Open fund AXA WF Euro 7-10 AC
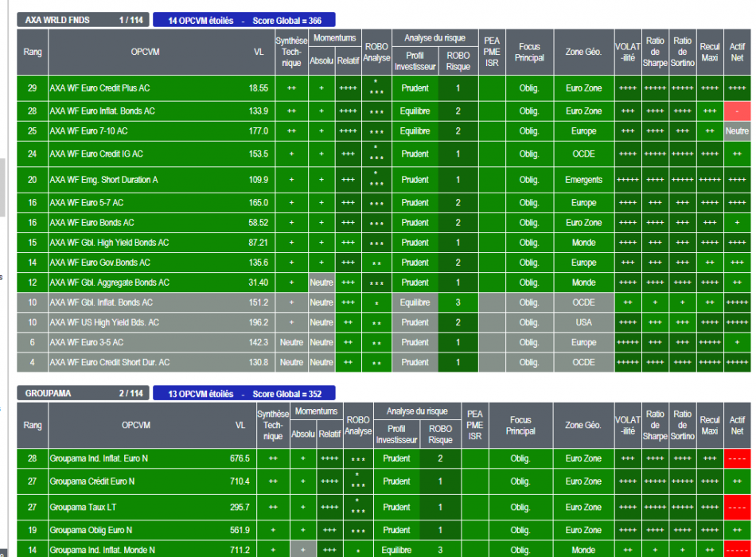756x557 pixels. [x=88, y=131]
